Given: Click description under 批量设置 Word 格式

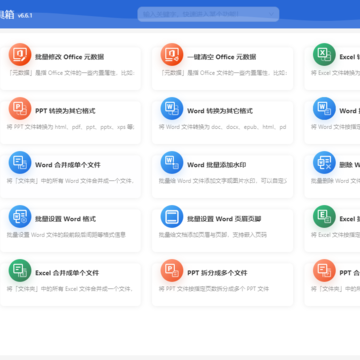Looking at the screenshot, I should click(x=66, y=235).
